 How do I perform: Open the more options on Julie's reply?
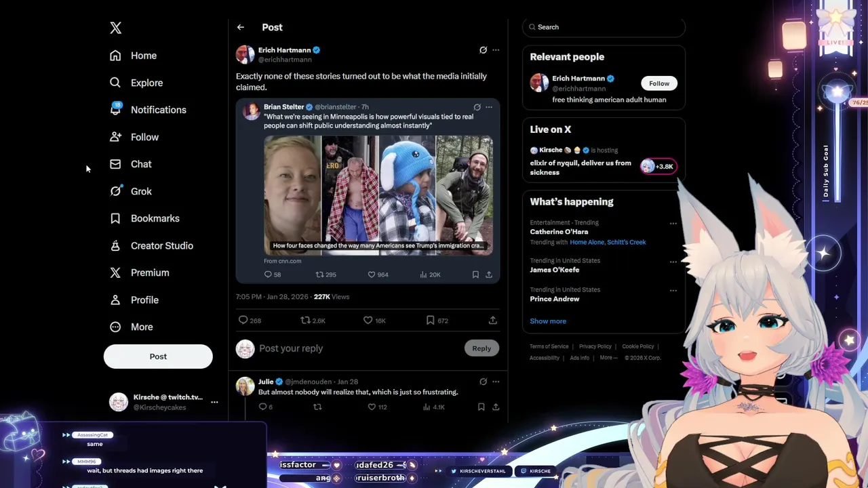[x=496, y=382]
